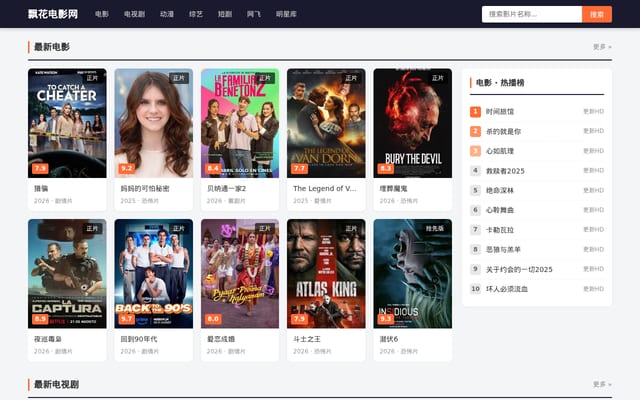640x400 pixels.
Task: Click the 最新电视剧 section heading
Action: click(x=56, y=384)
